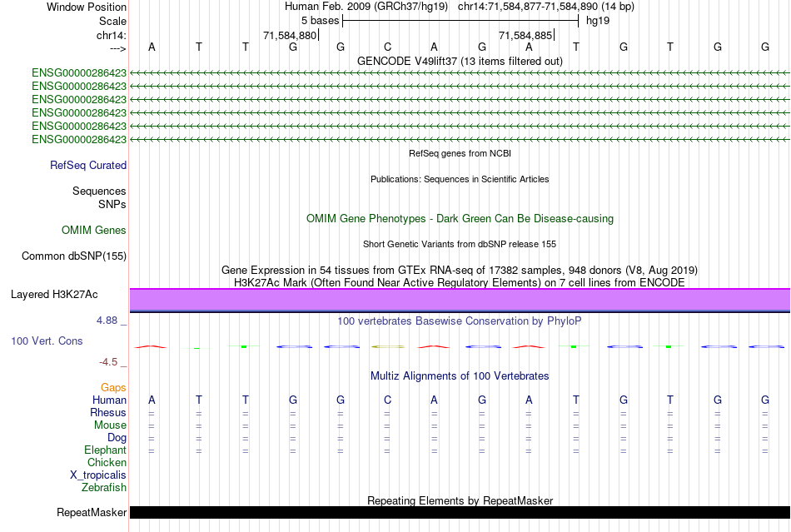Open Multiz Alignments of 100 Vertebrates title
The width and height of the screenshot is (791, 532).
click(x=460, y=376)
